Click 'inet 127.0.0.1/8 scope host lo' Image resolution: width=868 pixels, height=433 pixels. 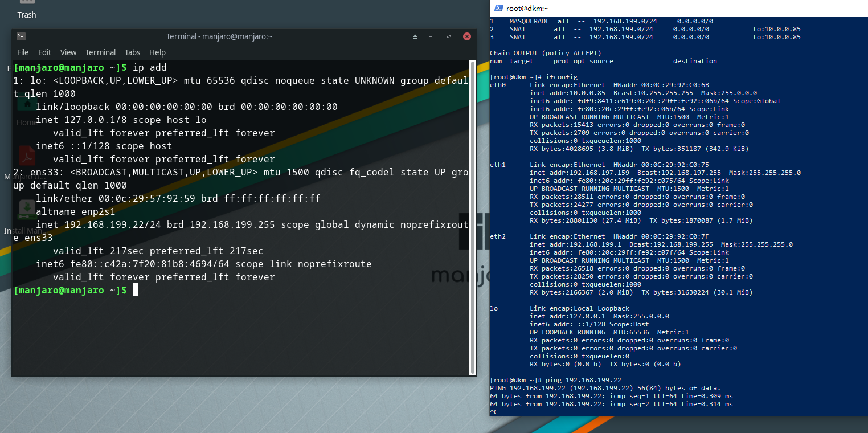click(x=121, y=120)
